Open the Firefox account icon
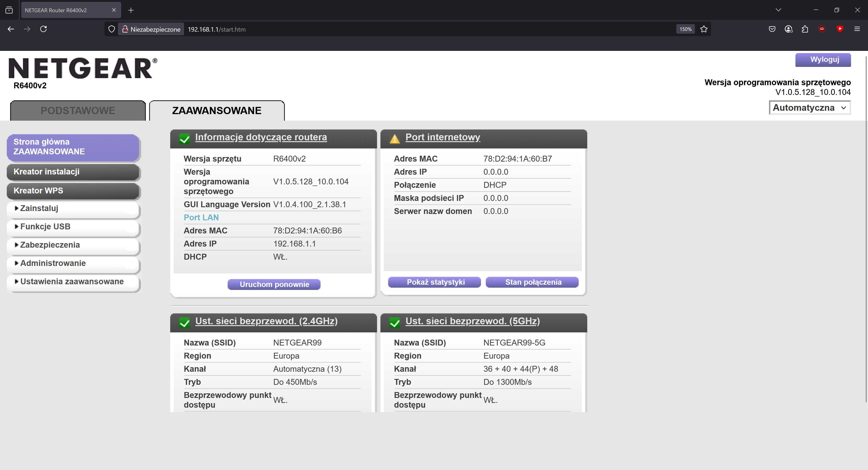The width and height of the screenshot is (868, 470). (788, 29)
